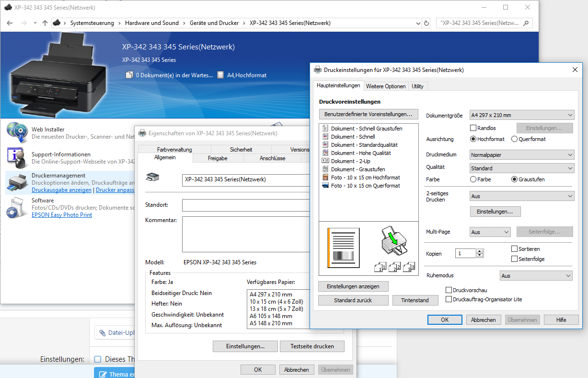Select preset Dokument - Schnell
This screenshot has height=378, width=588.
(x=349, y=137)
